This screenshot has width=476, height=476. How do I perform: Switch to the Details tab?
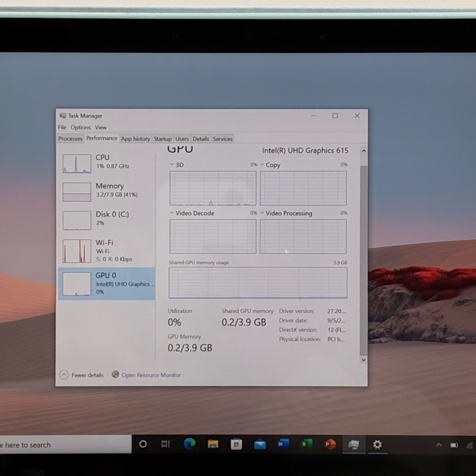click(201, 139)
